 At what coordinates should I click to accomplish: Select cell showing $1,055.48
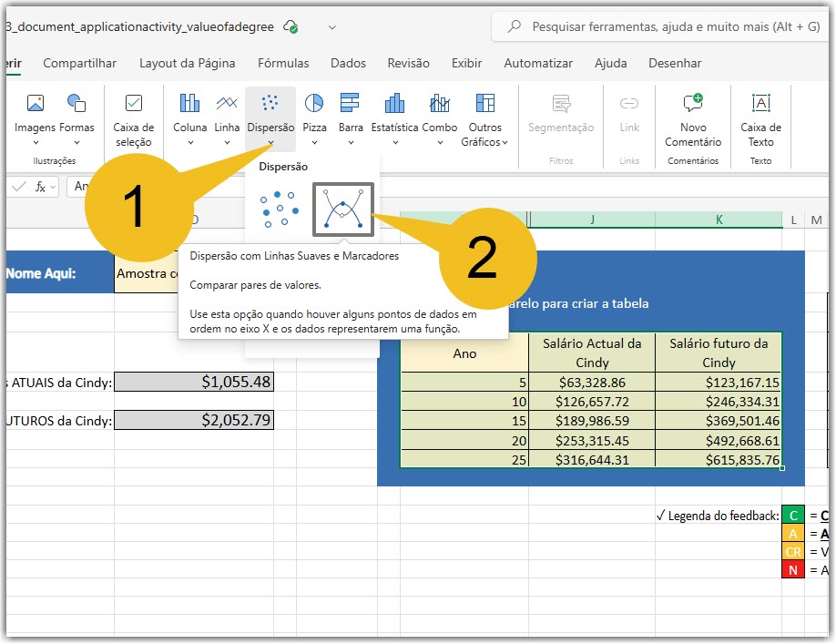point(194,382)
